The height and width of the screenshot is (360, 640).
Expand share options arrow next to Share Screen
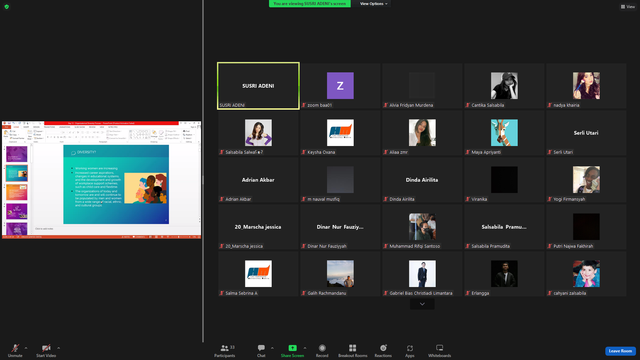tap(304, 348)
